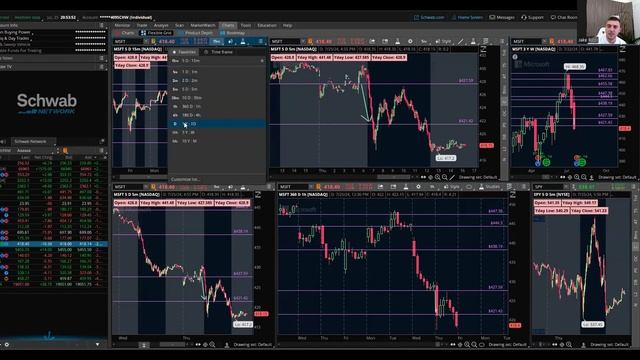Choose the 360 D : 1h timeframe
Viewport: 640px width, 360px height.
coord(217,107)
